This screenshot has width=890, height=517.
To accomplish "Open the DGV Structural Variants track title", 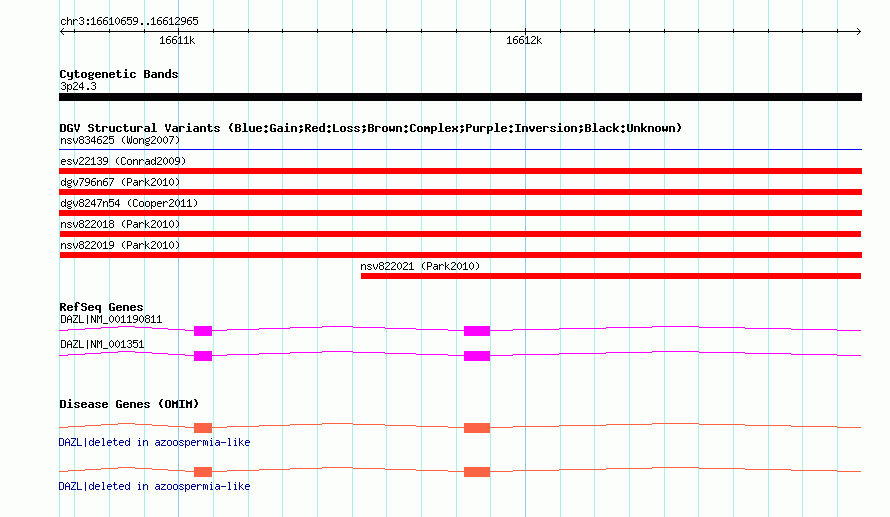I will (x=371, y=128).
